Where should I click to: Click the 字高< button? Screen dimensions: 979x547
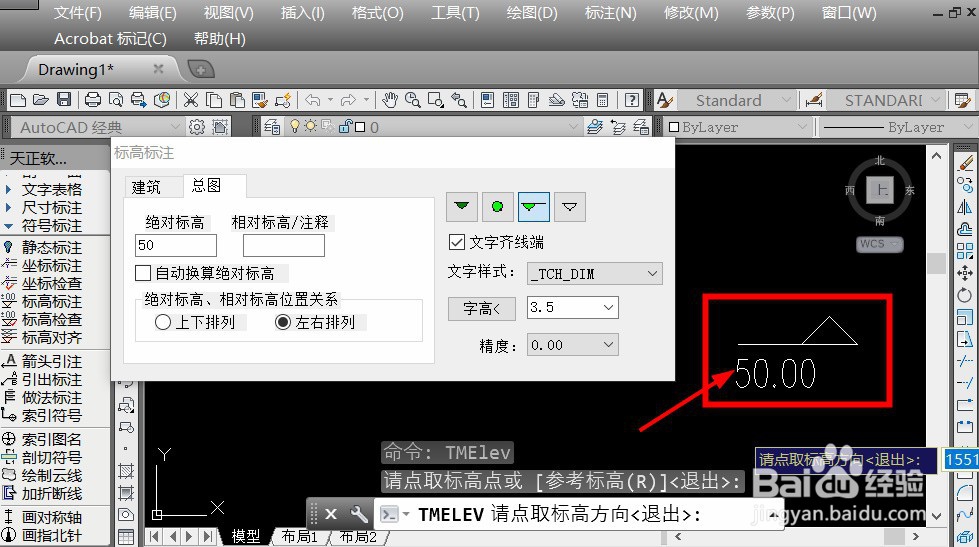pyautogui.click(x=481, y=308)
